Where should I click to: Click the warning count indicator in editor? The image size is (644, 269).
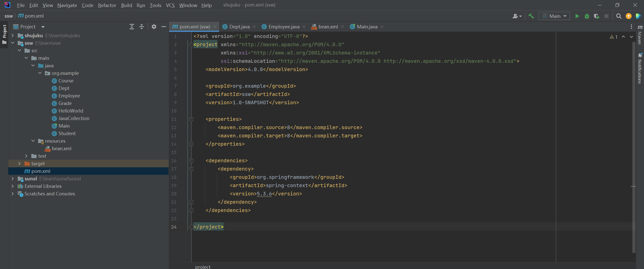614,37
